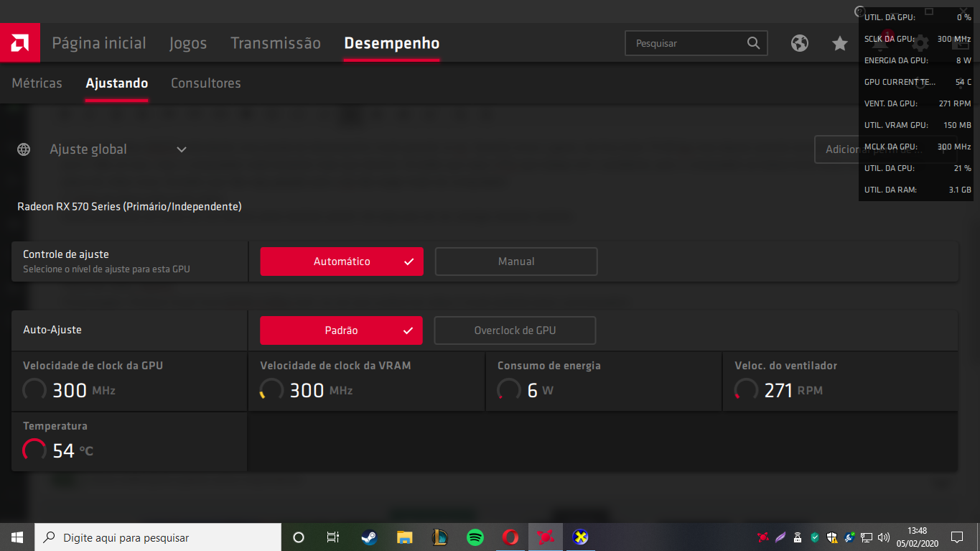The height and width of the screenshot is (551, 980).
Task: Open favorites with the star icon
Action: (839, 43)
